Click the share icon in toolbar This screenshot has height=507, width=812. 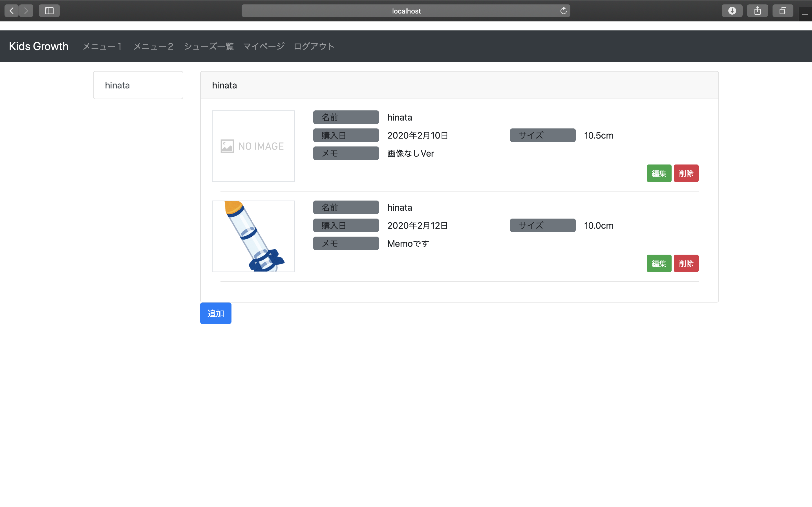[x=757, y=11]
